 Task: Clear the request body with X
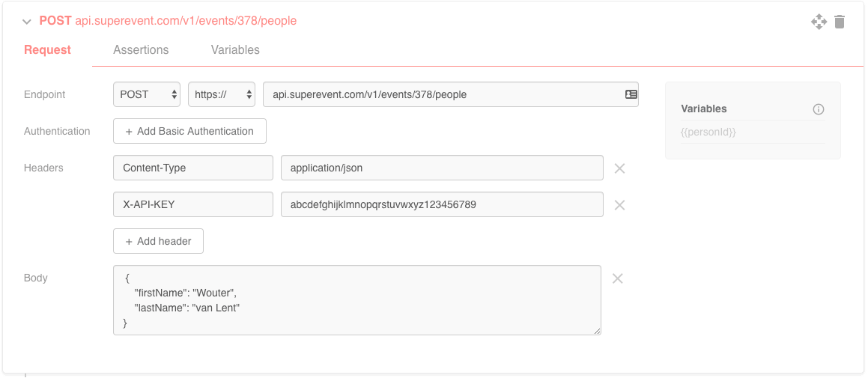click(x=618, y=278)
